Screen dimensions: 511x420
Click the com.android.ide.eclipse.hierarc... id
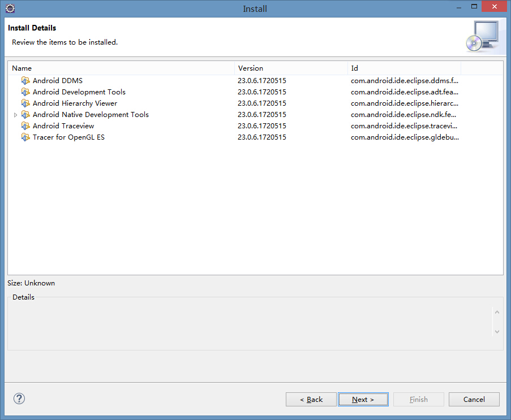(405, 103)
